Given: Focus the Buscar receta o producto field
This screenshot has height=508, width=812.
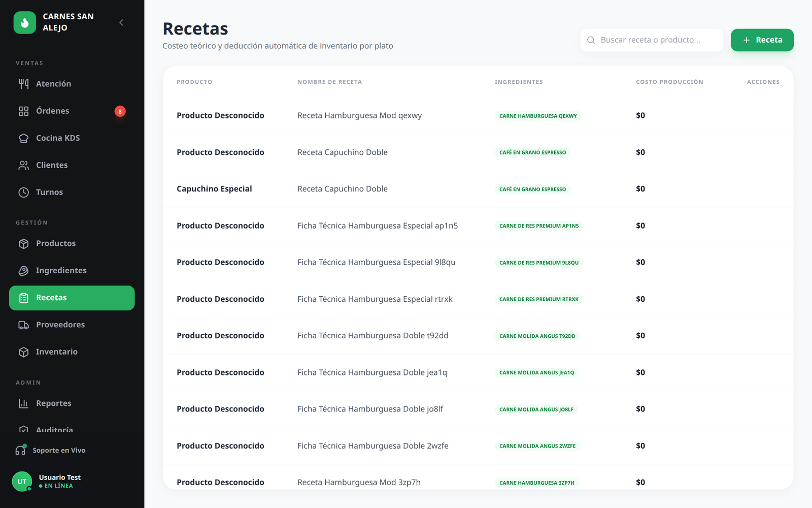Looking at the screenshot, I should [652, 40].
